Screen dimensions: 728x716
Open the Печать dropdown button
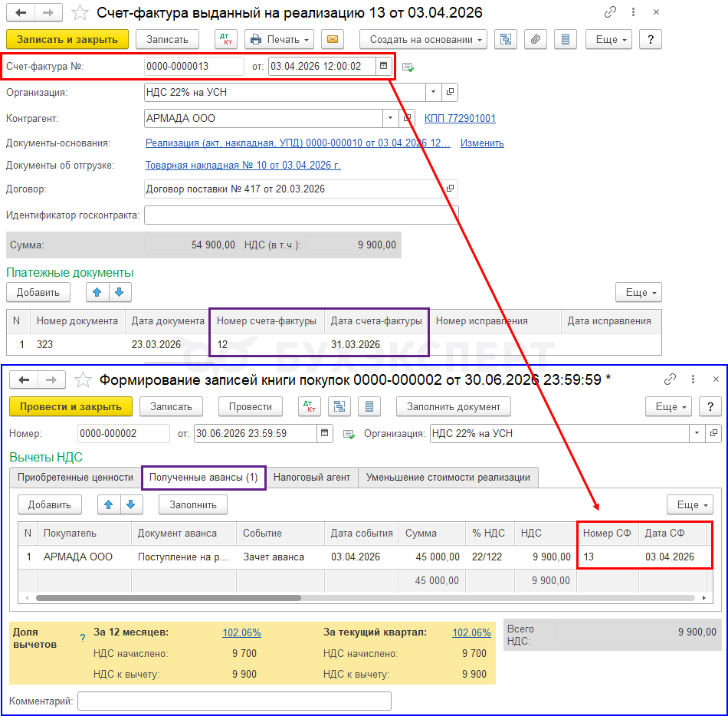coord(279,40)
